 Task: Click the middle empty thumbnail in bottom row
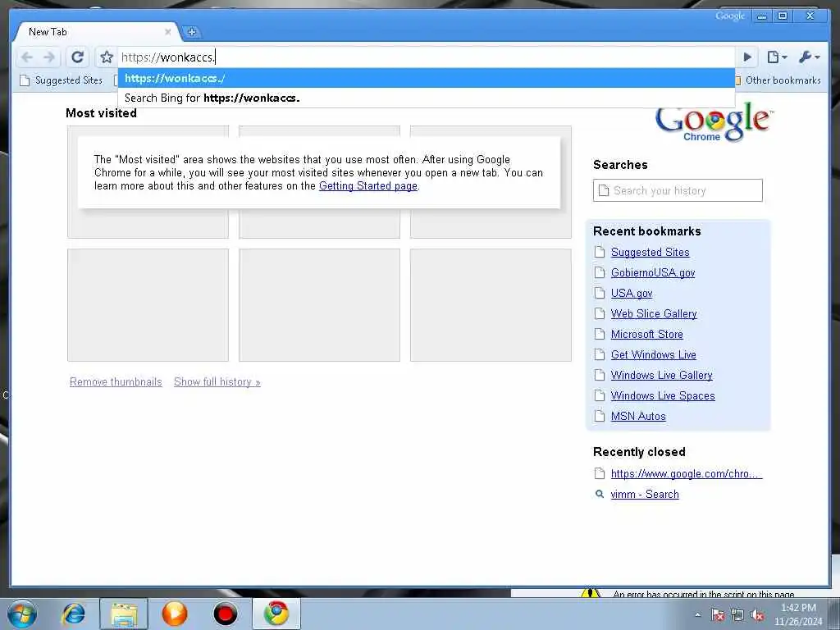coord(319,305)
